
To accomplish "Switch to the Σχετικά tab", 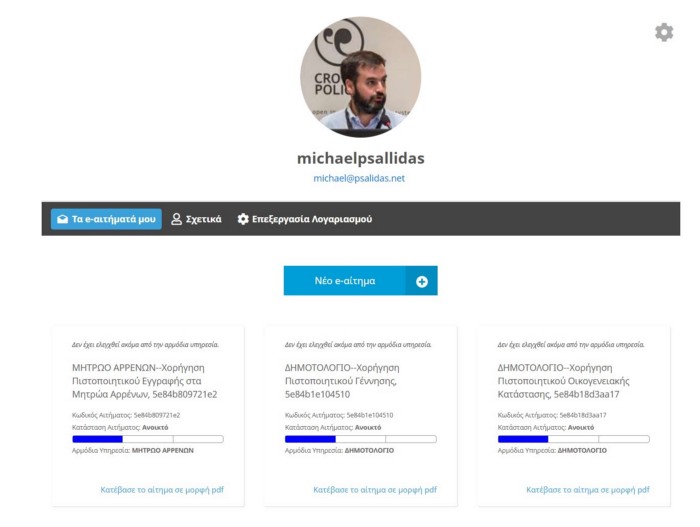I will pos(196,219).
